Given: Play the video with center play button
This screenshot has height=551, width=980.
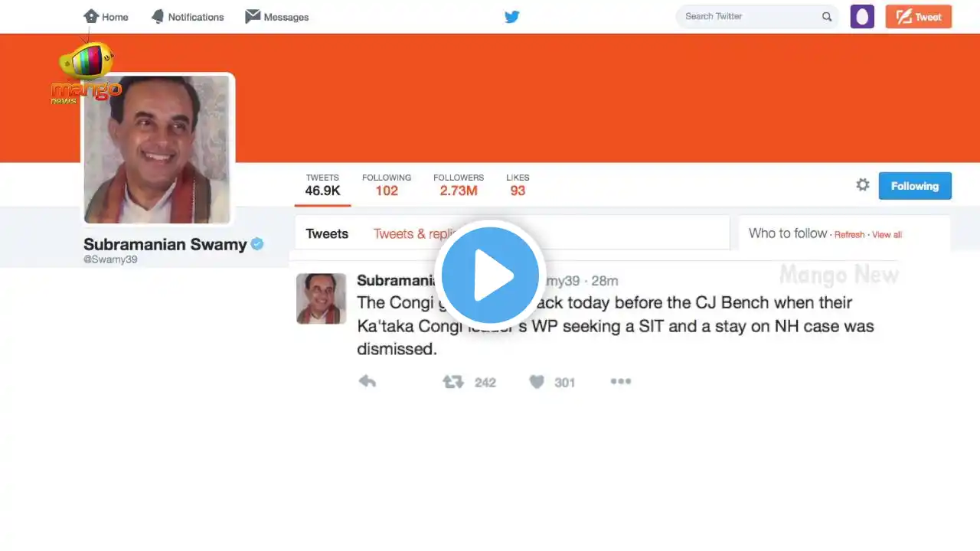Looking at the screenshot, I should (x=490, y=275).
